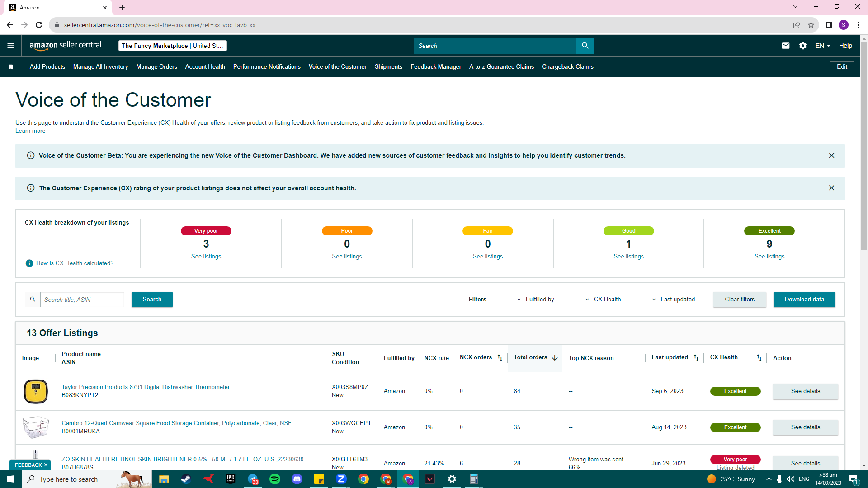
Task: Show hidden system tray icons
Action: (769, 479)
